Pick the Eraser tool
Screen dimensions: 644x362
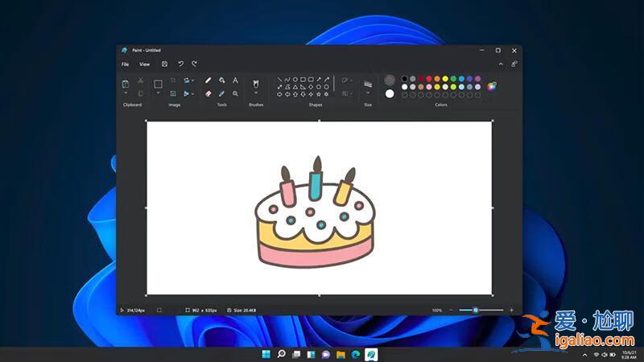[x=208, y=93]
